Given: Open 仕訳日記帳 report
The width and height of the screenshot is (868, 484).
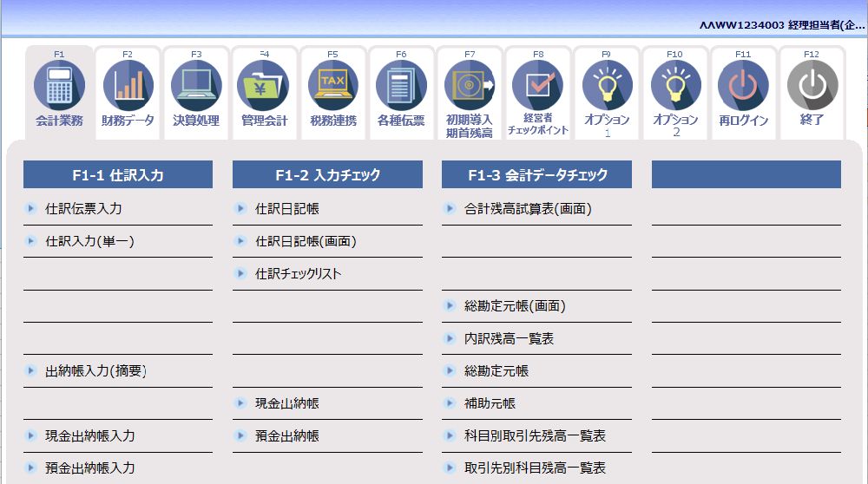Looking at the screenshot, I should coord(286,208).
